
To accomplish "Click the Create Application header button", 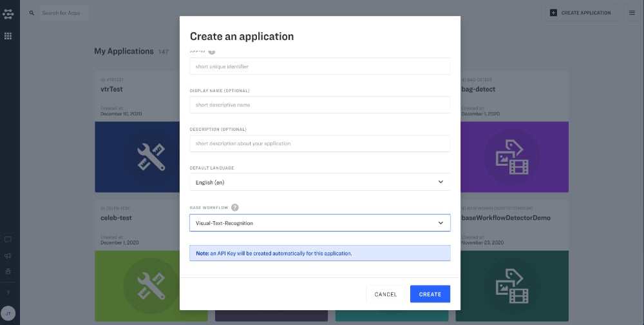I will (580, 13).
